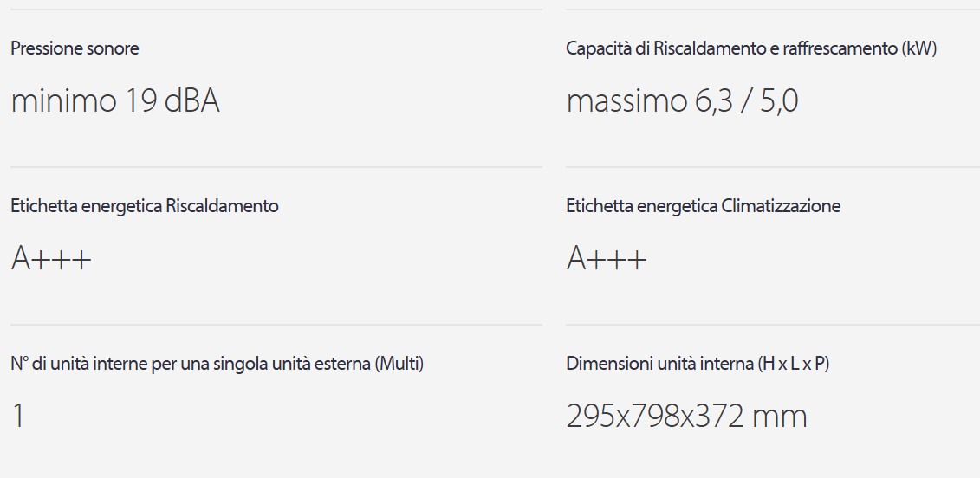Click the A+++ climatizzazione rating
980x478 pixels.
pos(607,259)
